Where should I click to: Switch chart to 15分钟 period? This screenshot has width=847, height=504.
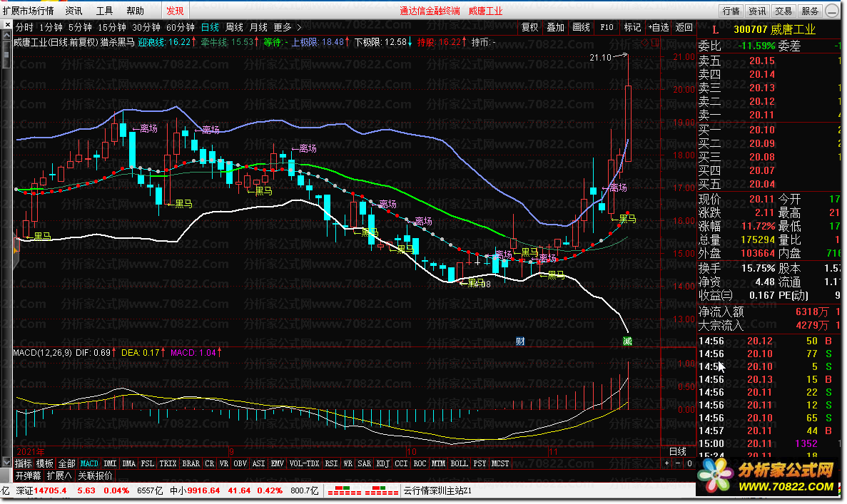[112, 27]
